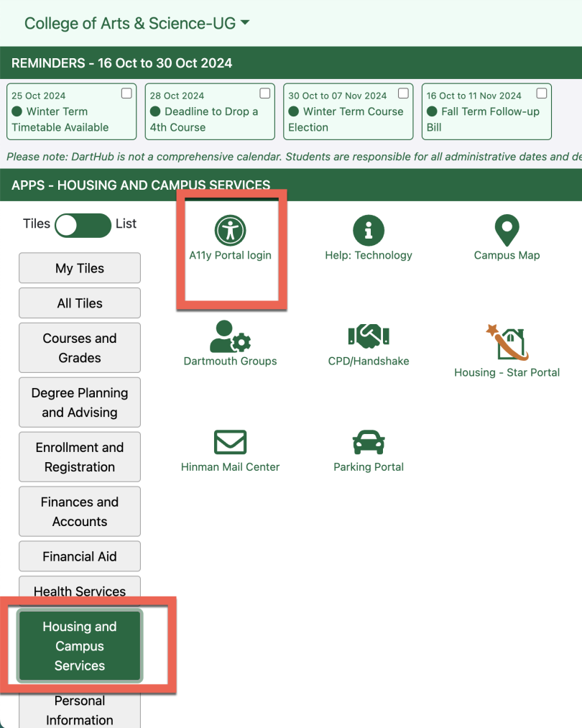Expand the College of Arts & Science-UG dropdown
582x728 pixels.
(137, 23)
